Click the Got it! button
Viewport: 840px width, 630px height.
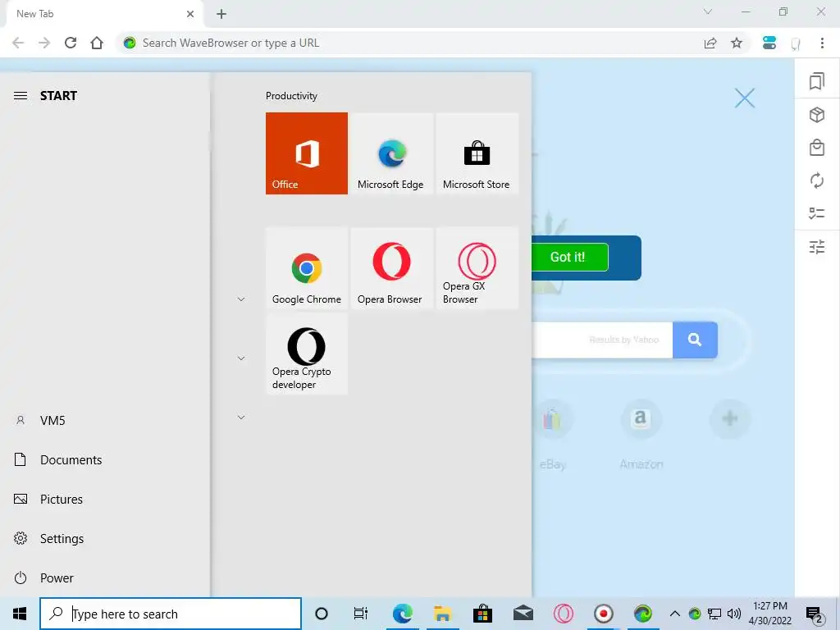pyautogui.click(x=569, y=257)
